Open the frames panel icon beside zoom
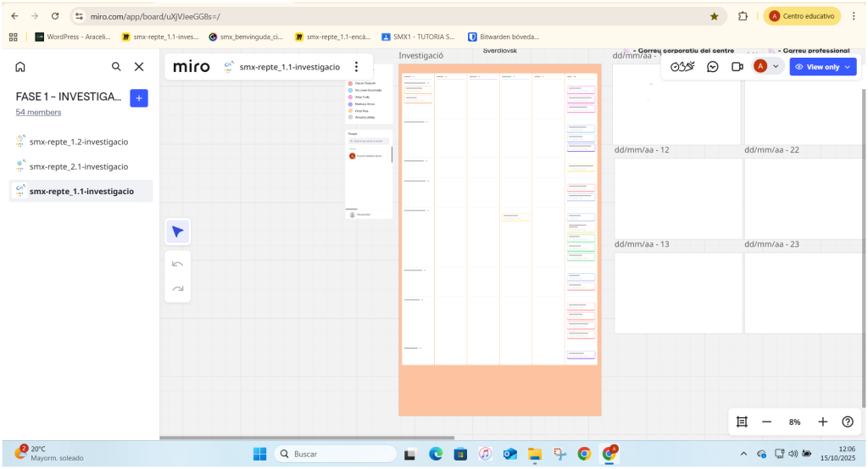Screen dimensions: 868x469 (742, 422)
